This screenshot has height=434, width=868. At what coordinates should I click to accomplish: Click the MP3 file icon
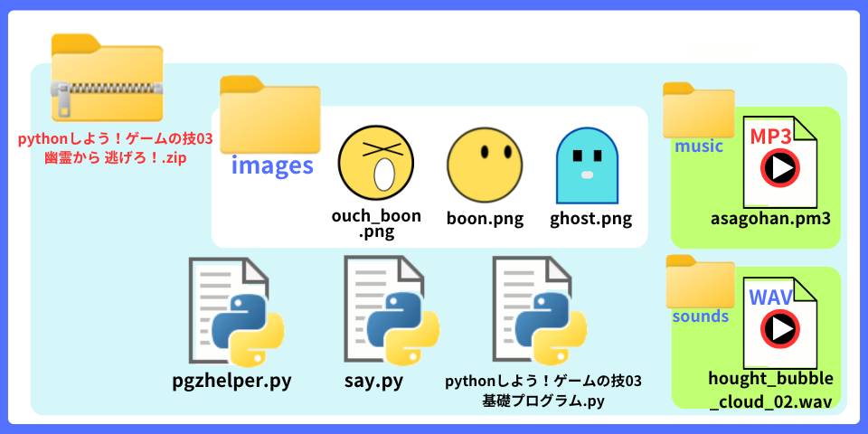[x=779, y=163]
